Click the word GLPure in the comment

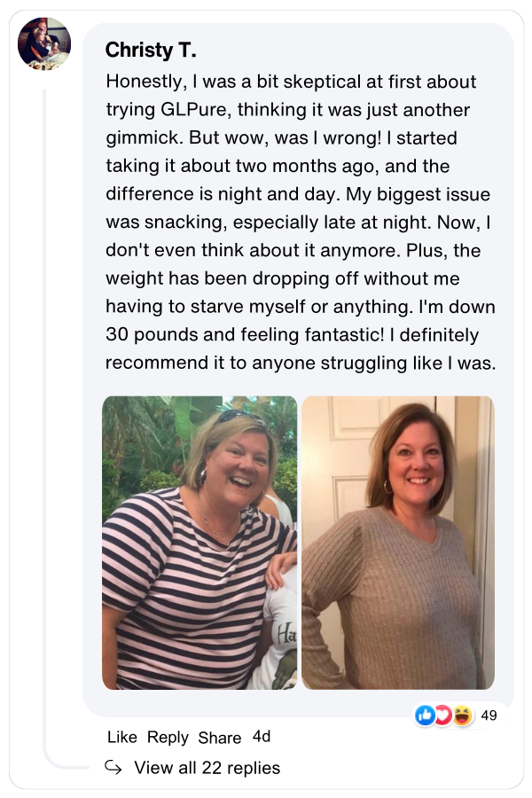(x=193, y=110)
